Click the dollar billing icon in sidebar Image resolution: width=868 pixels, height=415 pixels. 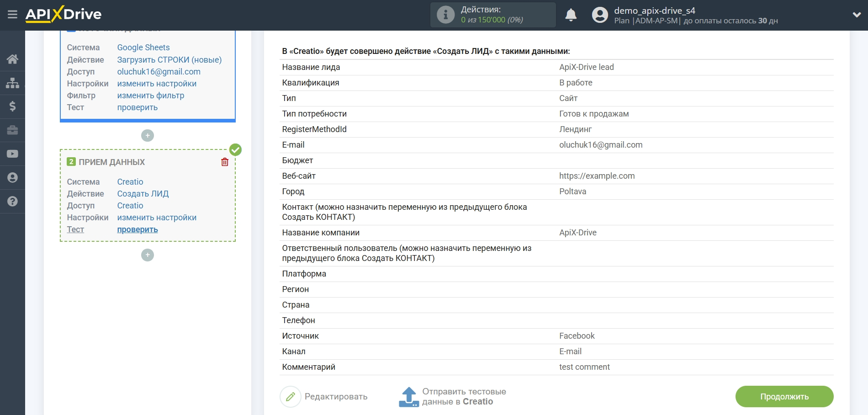(12, 106)
